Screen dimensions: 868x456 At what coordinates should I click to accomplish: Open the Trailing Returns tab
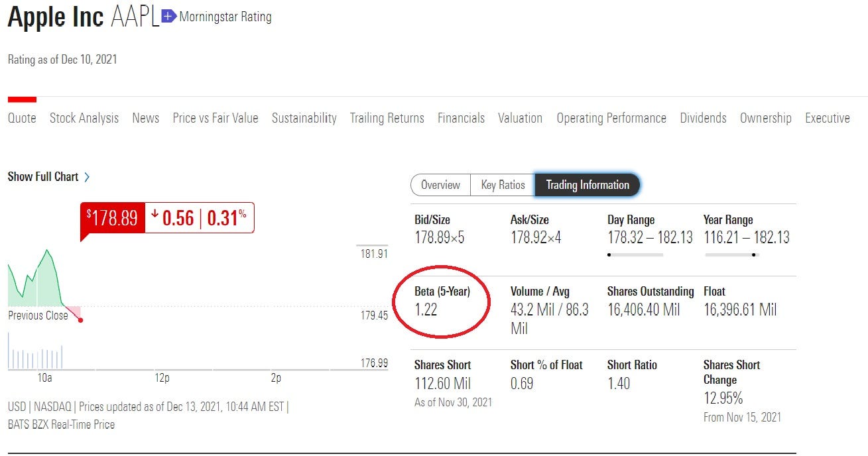[387, 118]
